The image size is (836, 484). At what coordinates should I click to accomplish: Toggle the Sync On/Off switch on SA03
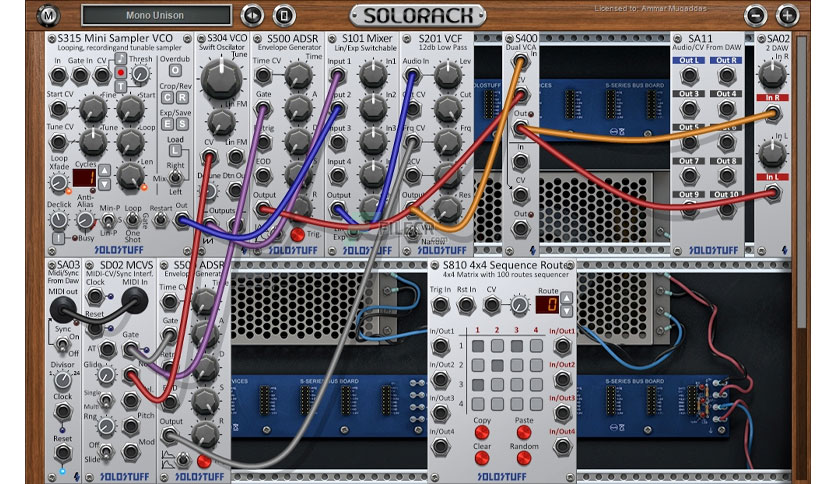(x=62, y=345)
